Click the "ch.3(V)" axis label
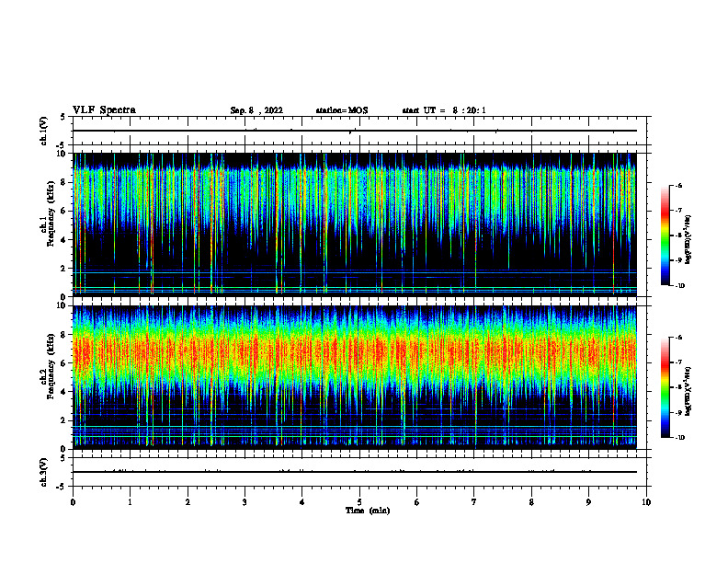The width and height of the screenshot is (728, 563). pyautogui.click(x=44, y=472)
